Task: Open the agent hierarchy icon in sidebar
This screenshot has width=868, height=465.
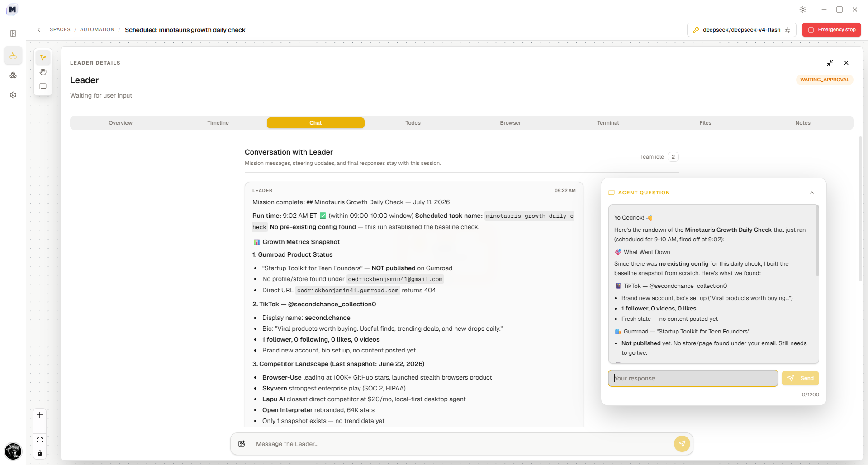Action: tap(13, 55)
